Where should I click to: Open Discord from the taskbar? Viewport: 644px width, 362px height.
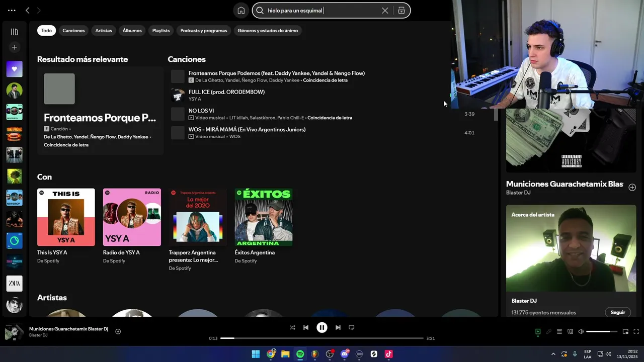(345, 354)
